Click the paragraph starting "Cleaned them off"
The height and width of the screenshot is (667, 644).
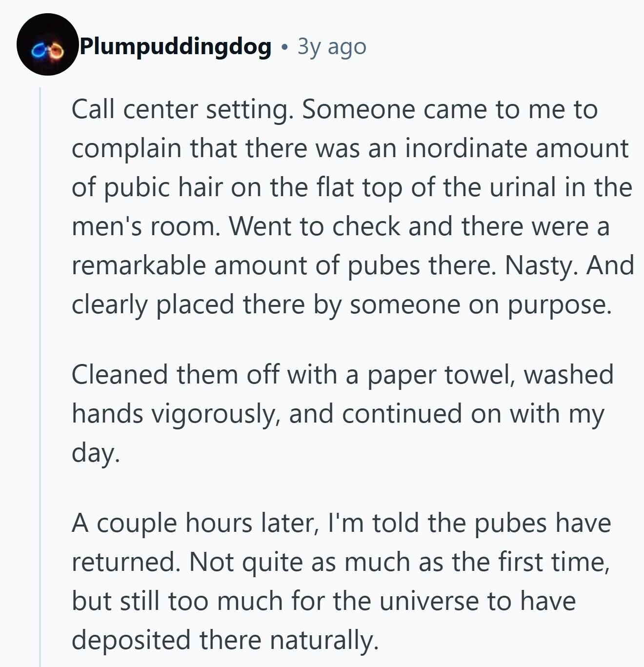[342, 413]
